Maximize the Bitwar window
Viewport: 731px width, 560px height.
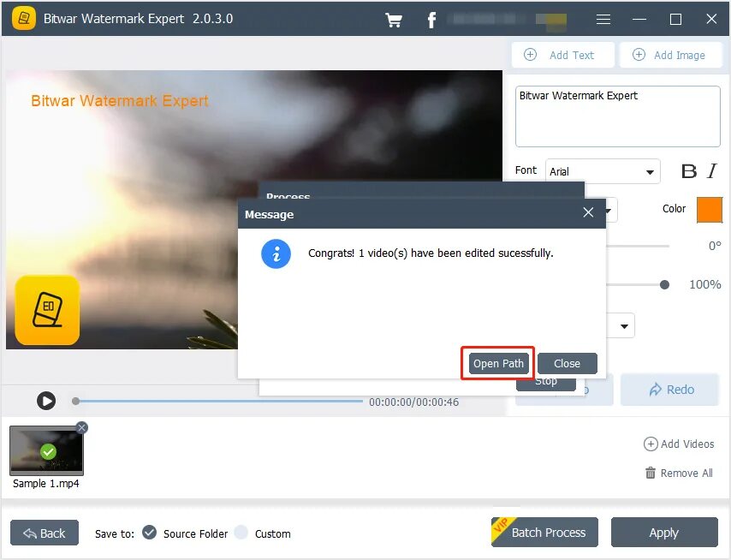click(x=675, y=19)
